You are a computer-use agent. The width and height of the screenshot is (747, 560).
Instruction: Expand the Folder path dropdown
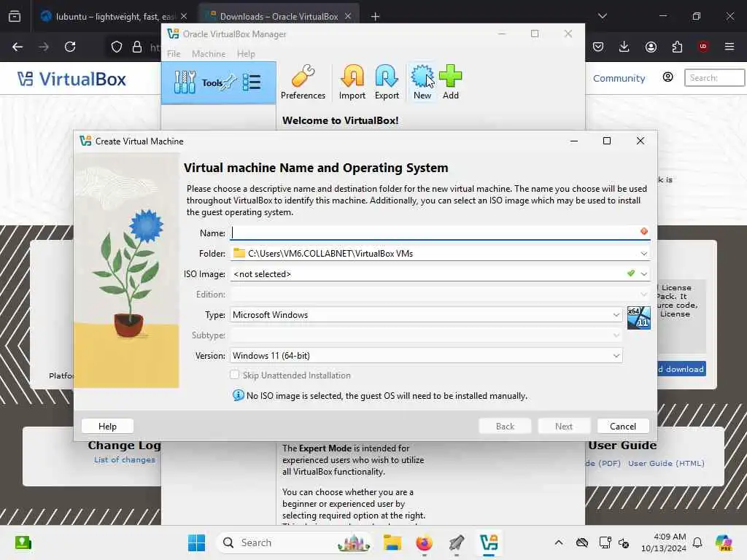[643, 253]
